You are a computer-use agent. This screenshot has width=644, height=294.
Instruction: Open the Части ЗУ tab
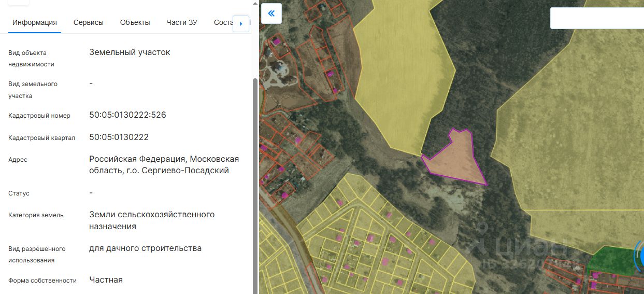182,22
